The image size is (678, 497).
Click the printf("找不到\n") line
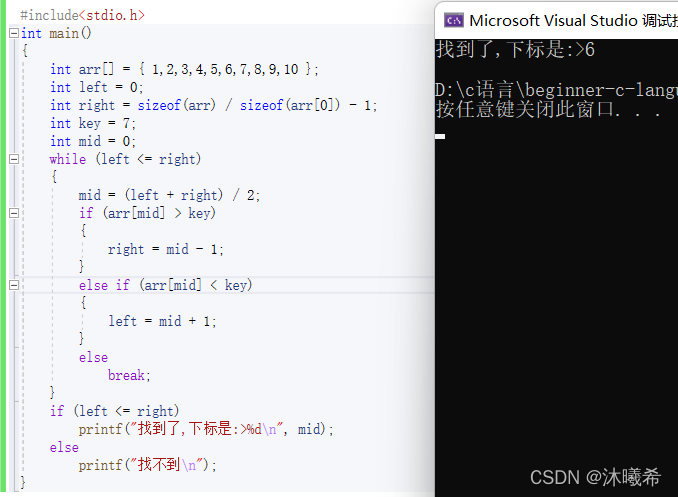point(147,465)
